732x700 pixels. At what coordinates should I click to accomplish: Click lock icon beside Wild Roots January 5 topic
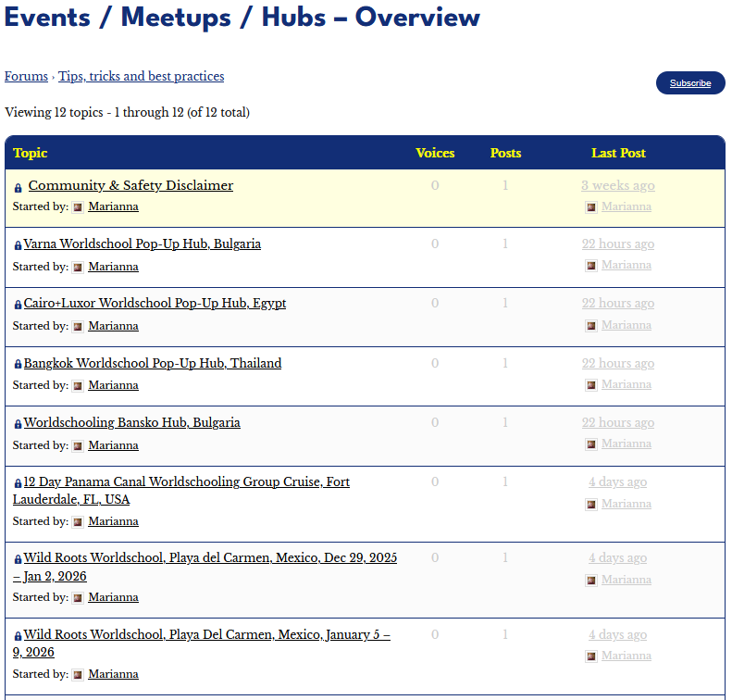point(18,635)
